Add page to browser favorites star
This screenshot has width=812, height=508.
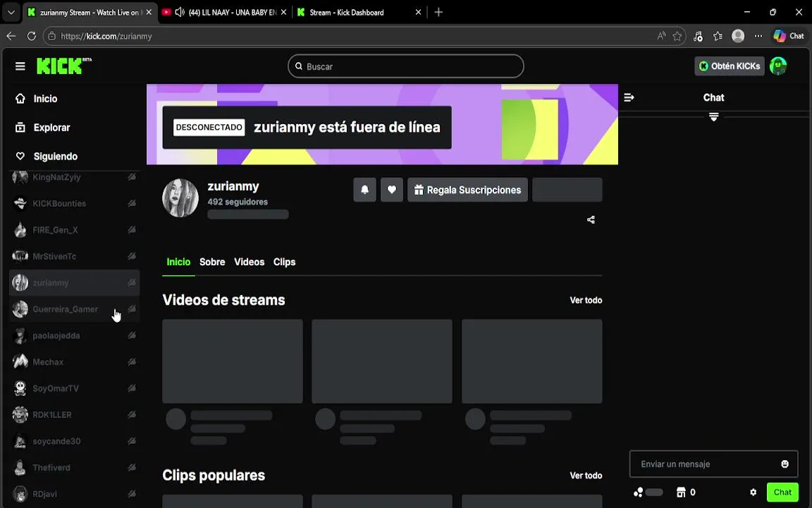677,36
